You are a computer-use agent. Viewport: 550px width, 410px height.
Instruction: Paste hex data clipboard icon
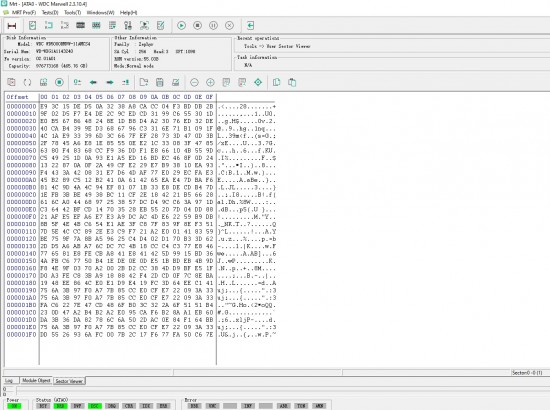(292, 82)
